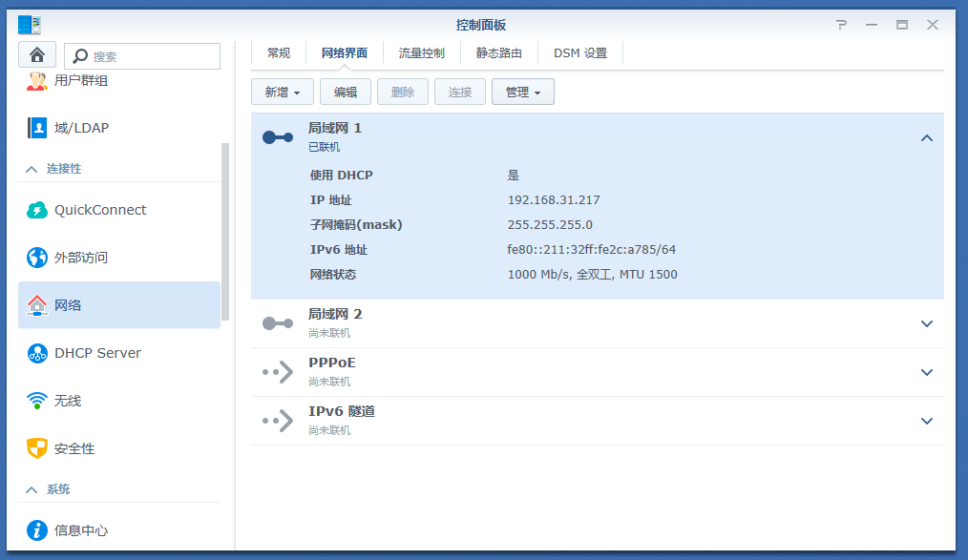Click the 编辑 button

(345, 92)
